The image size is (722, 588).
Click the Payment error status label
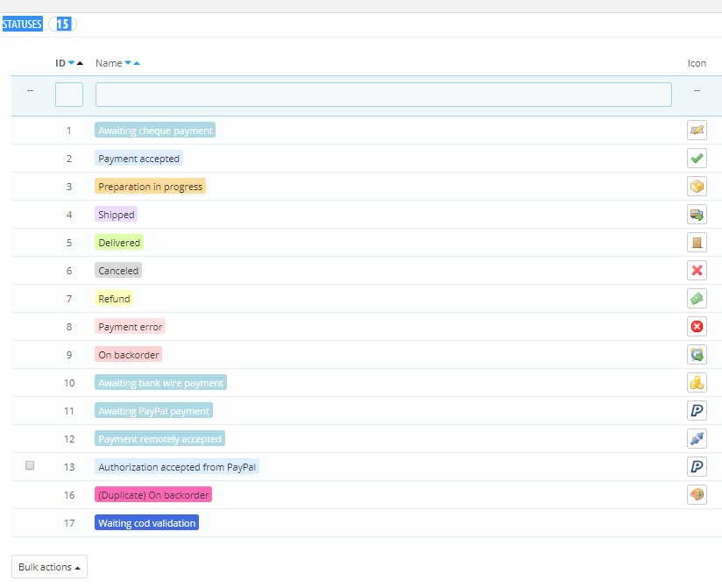coord(130,327)
